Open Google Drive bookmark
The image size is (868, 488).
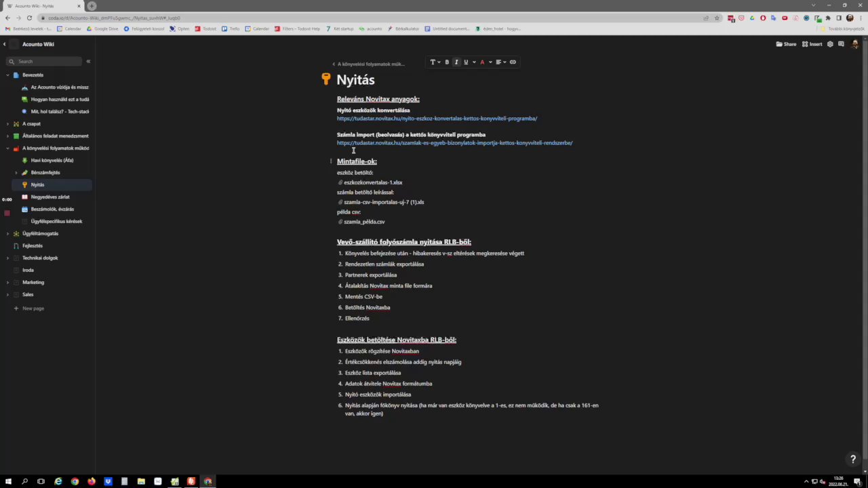tap(102, 28)
